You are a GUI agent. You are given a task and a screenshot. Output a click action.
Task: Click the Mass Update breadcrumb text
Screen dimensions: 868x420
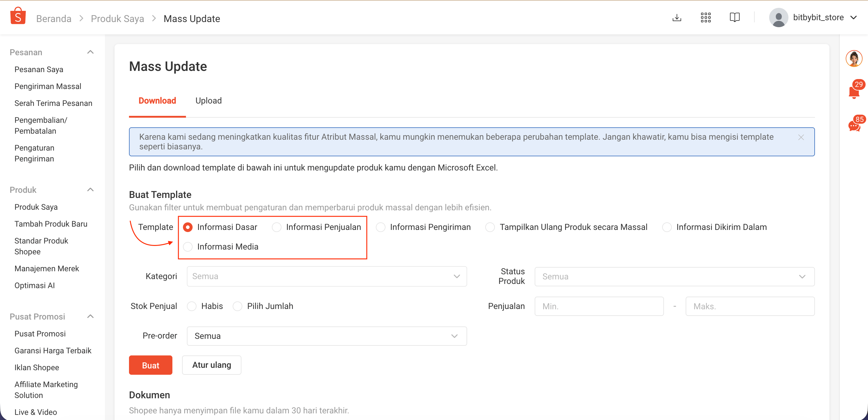tap(192, 18)
